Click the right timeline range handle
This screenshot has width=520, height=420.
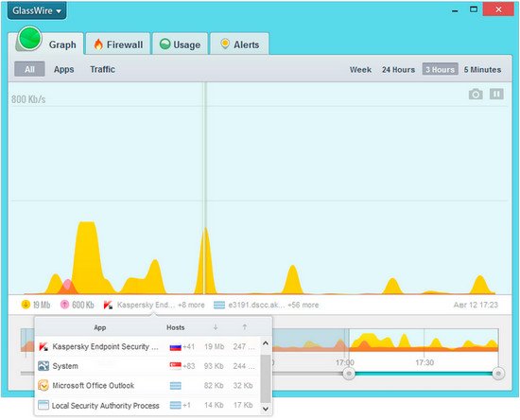pos(498,374)
